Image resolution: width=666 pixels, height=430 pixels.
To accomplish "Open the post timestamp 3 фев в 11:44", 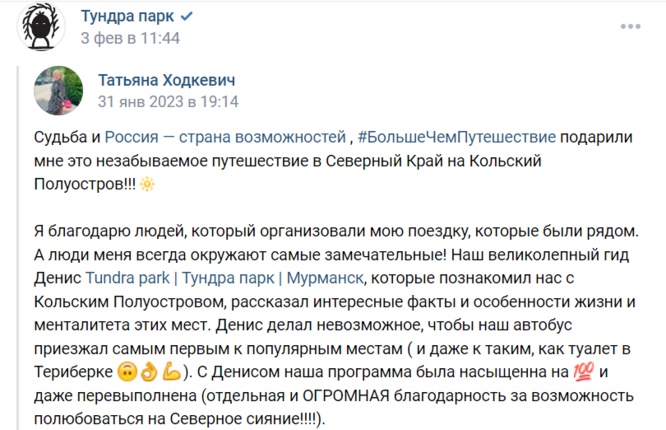I will (130, 38).
